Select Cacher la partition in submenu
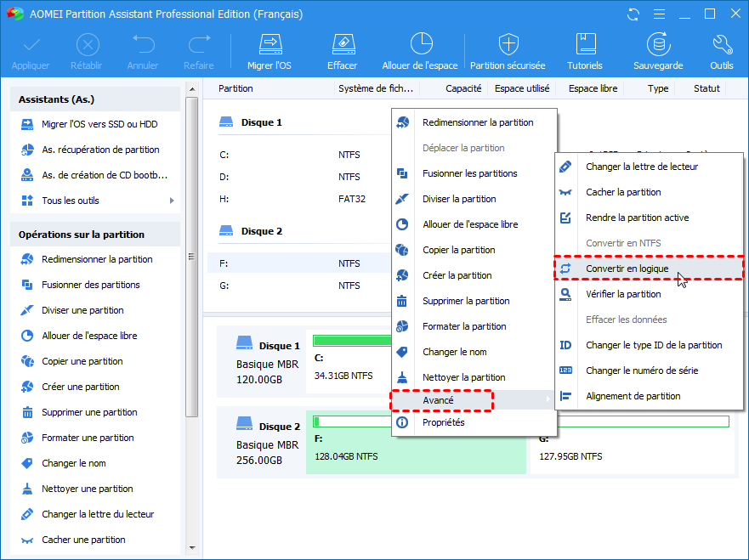Image resolution: width=749 pixels, height=560 pixels. [649, 192]
